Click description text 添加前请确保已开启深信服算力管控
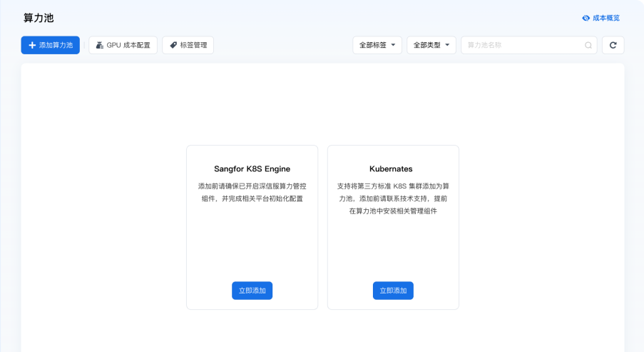Viewport: 644px width, 352px height. point(252,186)
